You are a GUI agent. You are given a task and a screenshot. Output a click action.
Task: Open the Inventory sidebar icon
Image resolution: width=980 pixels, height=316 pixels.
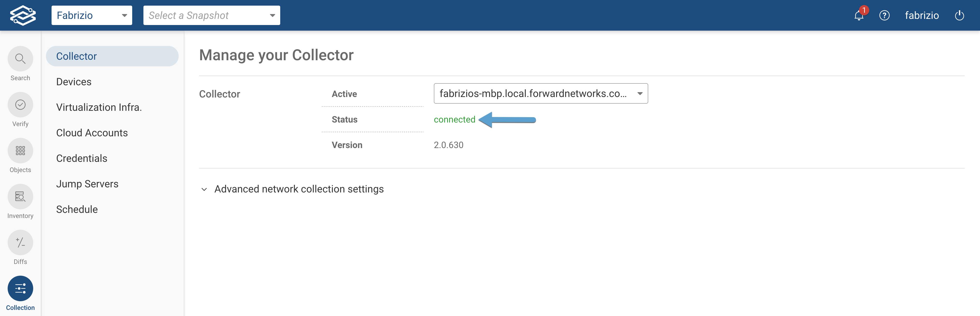pyautogui.click(x=20, y=197)
